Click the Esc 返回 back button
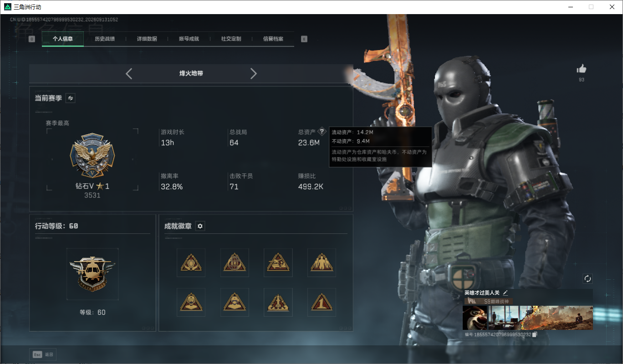The width and height of the screenshot is (623, 364). pyautogui.click(x=44, y=354)
